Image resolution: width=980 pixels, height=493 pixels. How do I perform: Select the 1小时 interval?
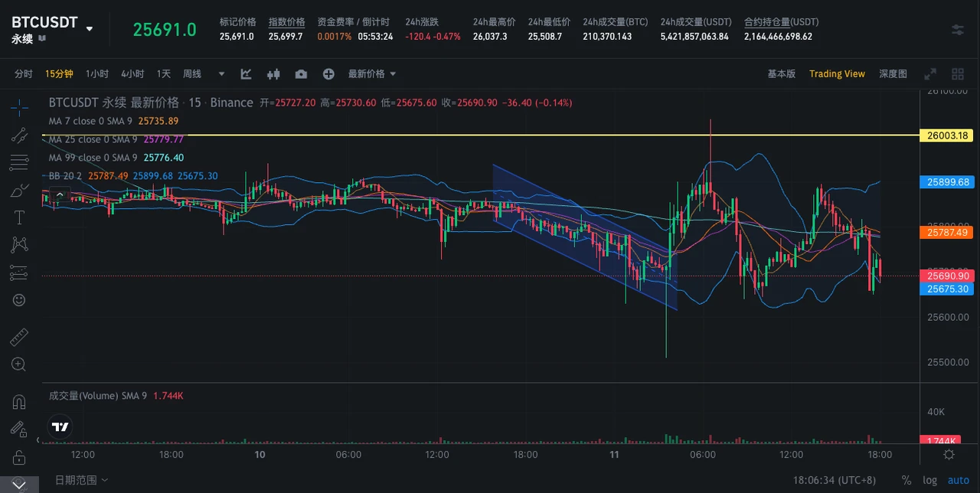pyautogui.click(x=97, y=74)
